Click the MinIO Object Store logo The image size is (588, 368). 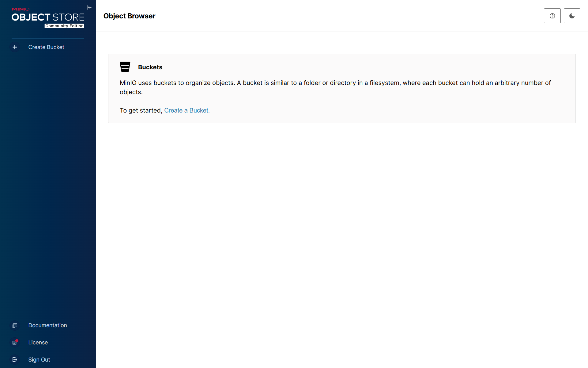[x=48, y=17]
